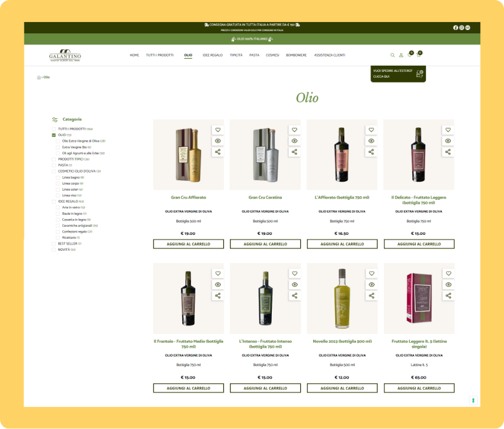Check the Linea bagno filter
Viewport: 504px width, 429px height.
pos(58,178)
